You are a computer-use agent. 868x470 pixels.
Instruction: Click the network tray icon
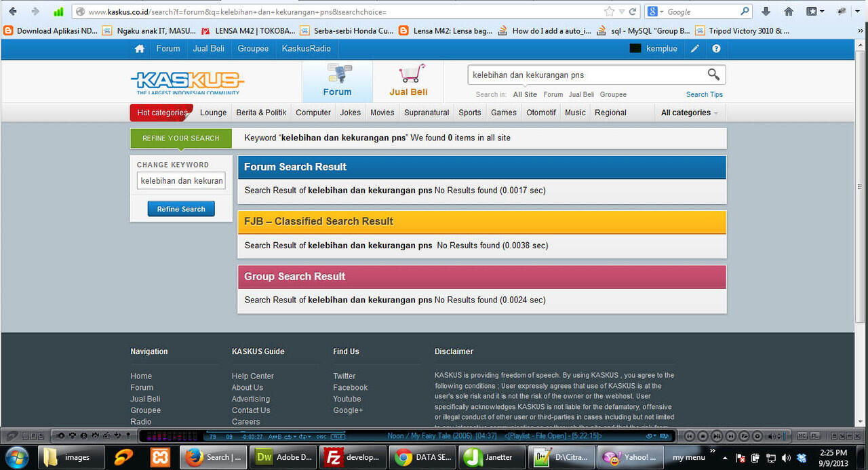(771, 458)
